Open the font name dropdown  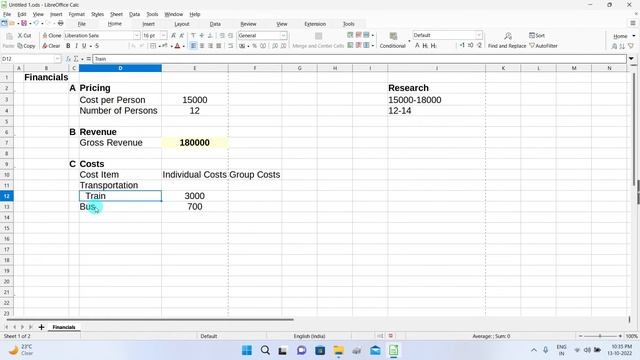click(136, 36)
